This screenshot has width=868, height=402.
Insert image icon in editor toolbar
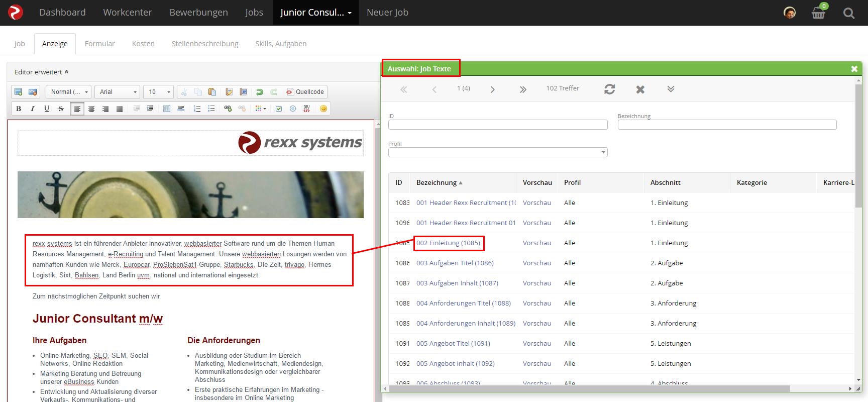point(19,92)
